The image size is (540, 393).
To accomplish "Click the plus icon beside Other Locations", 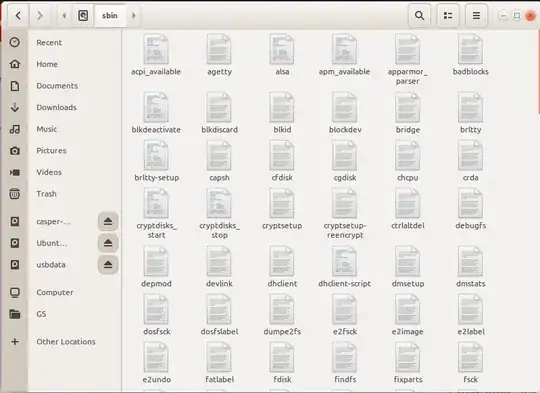I will [14, 342].
